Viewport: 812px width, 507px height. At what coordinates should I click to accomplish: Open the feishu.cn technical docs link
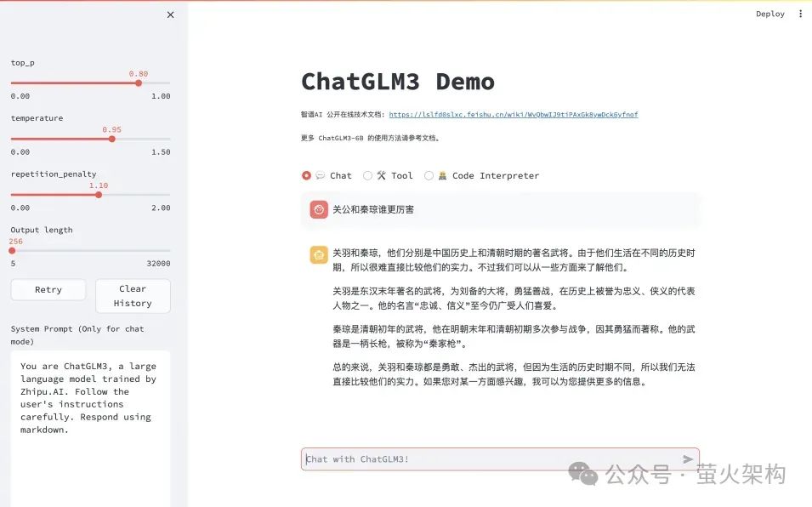point(514,115)
